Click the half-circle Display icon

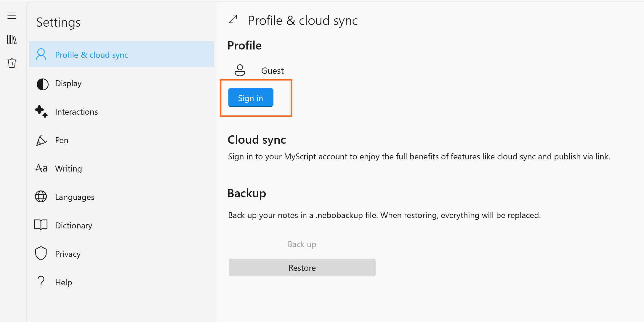tap(42, 84)
